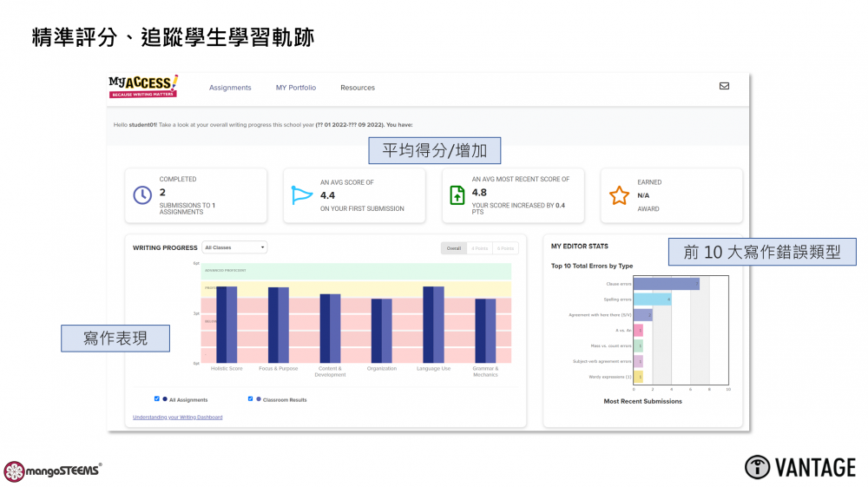Open the mail envelope icon
The width and height of the screenshot is (868, 487).
[724, 86]
